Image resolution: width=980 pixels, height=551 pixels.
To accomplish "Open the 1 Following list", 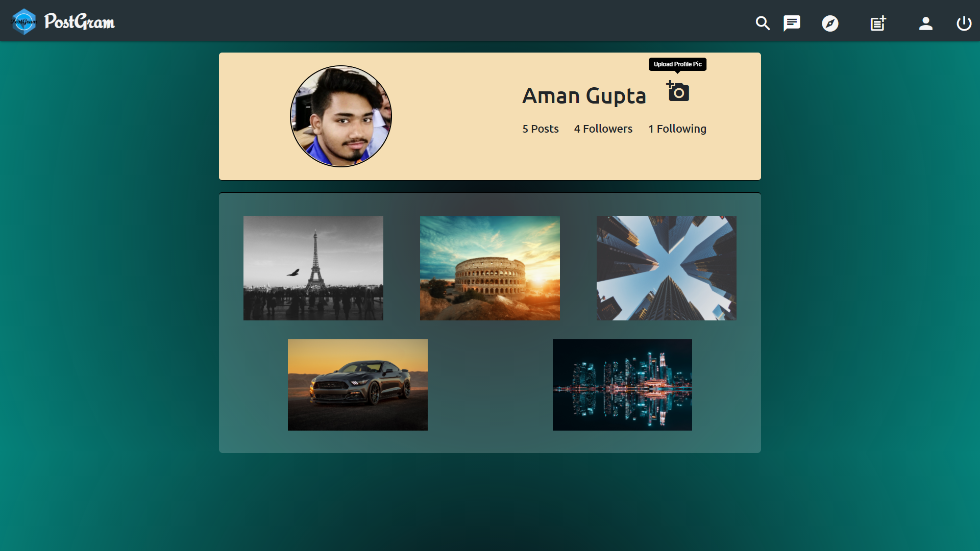I will coord(677,129).
